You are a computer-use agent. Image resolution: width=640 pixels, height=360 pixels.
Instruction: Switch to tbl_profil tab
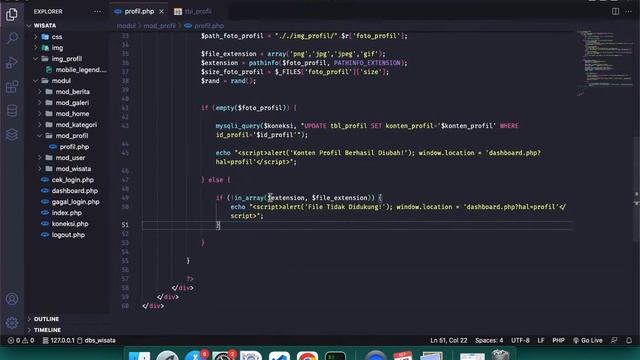point(193,11)
